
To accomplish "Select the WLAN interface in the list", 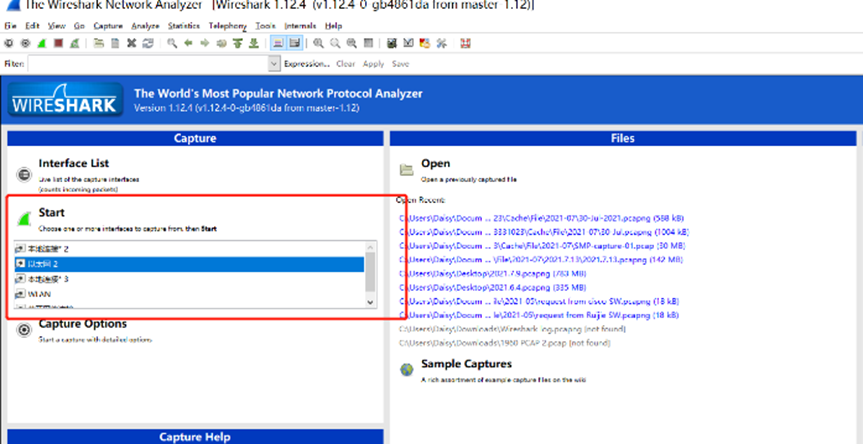I will point(41,294).
